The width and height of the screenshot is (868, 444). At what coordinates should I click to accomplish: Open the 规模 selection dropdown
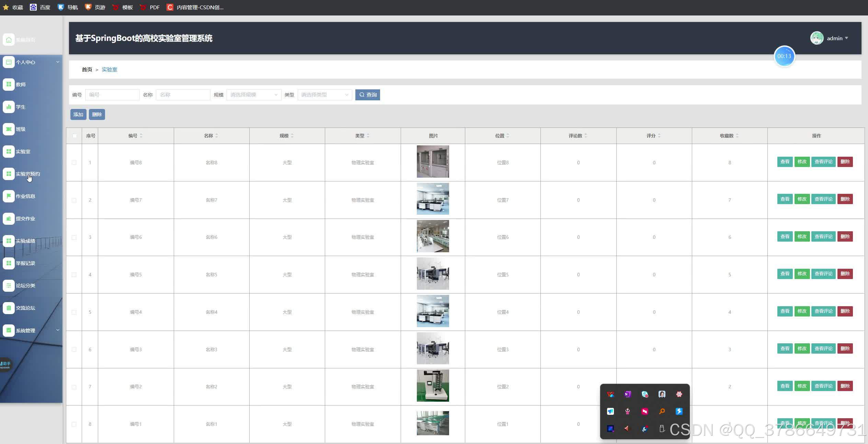click(254, 95)
